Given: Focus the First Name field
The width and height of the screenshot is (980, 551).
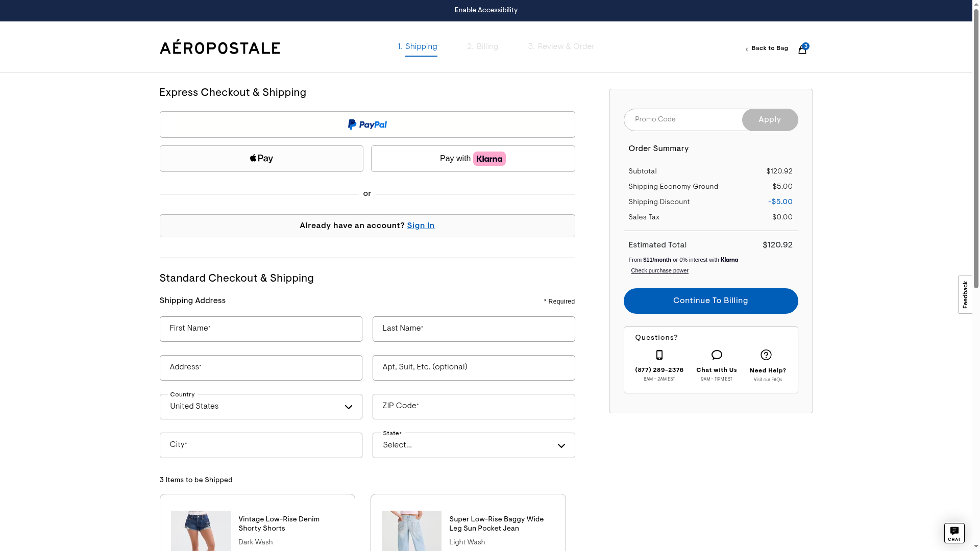Looking at the screenshot, I should tap(261, 329).
